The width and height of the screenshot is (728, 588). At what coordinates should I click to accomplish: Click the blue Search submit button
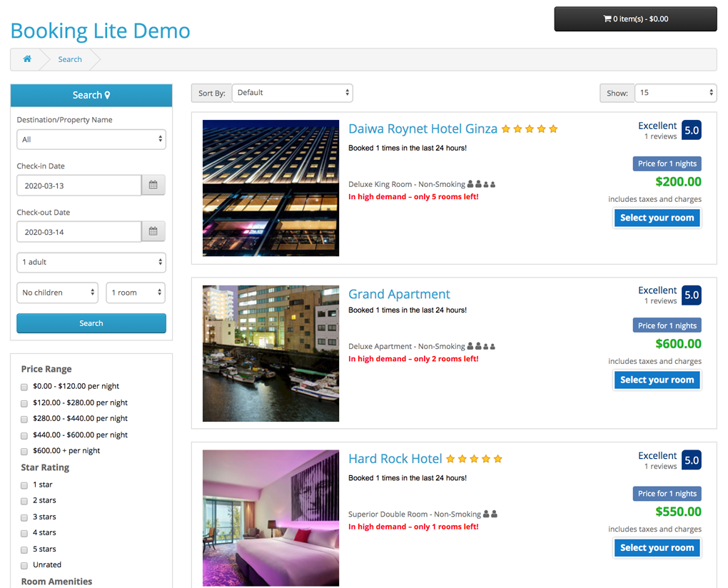(91, 323)
